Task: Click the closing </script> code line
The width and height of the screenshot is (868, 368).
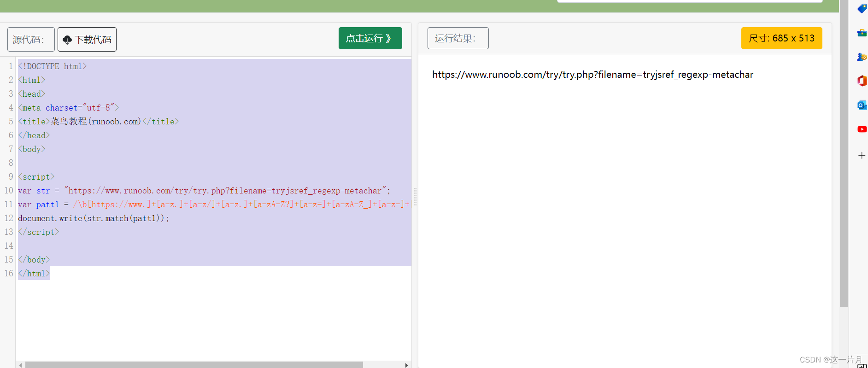Action: point(39,232)
